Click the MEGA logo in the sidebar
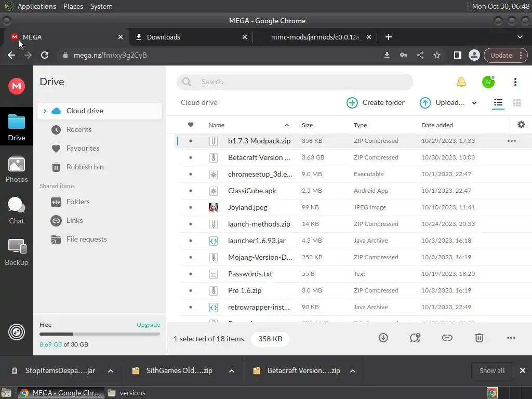Screen dimensions: 532x399 pyautogui.click(x=16, y=86)
